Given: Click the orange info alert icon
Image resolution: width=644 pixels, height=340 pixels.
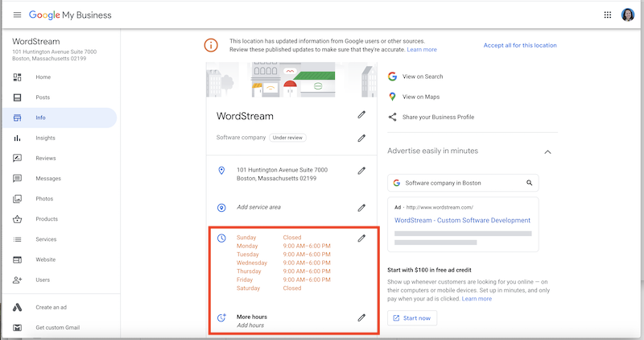Looking at the screenshot, I should (x=211, y=45).
